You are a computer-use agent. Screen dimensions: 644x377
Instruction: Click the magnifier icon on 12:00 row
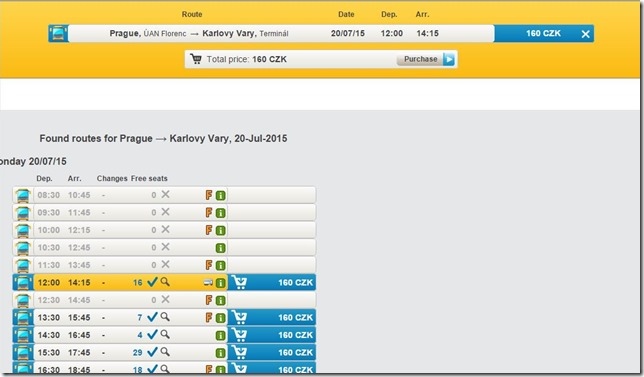165,282
